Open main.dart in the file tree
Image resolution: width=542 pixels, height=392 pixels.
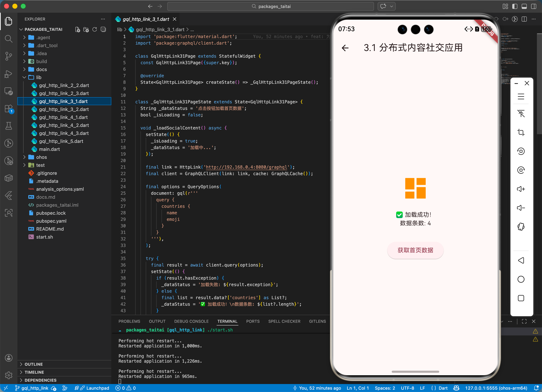49,149
